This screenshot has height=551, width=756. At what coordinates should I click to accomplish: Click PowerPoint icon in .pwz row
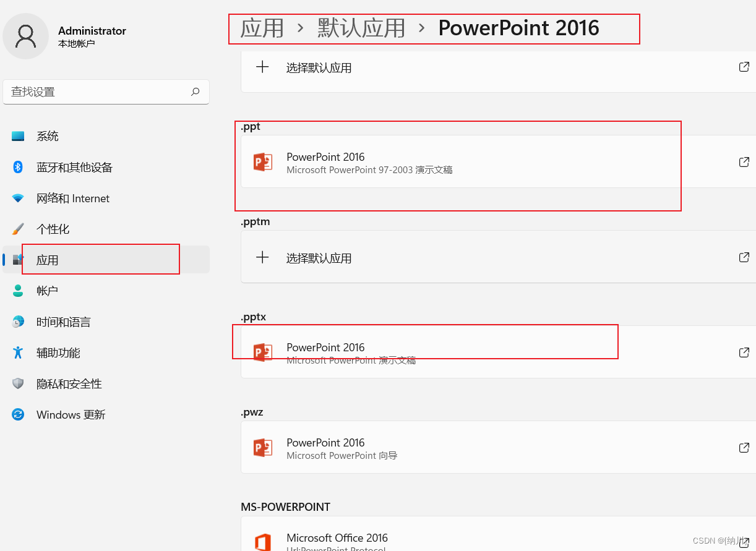point(263,448)
